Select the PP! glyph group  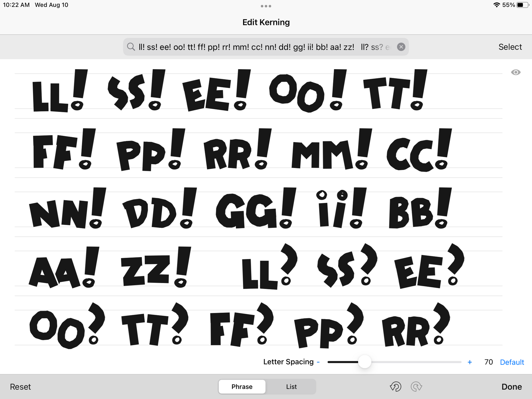click(x=151, y=150)
